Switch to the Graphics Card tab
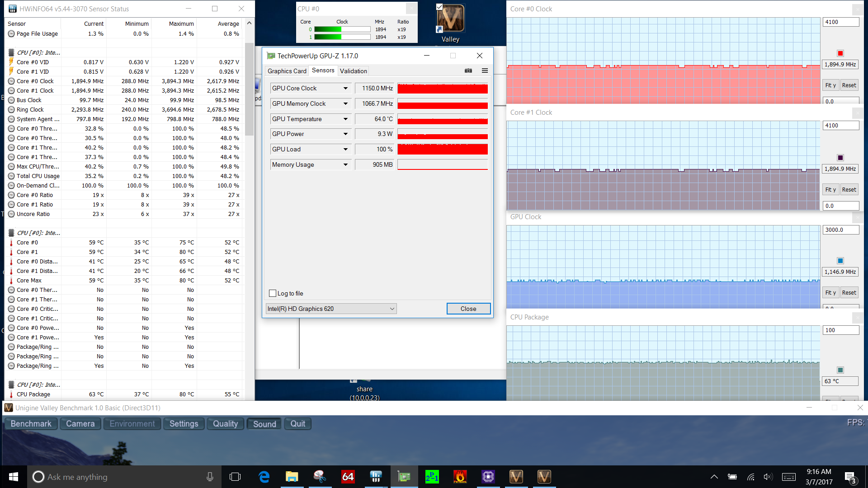 click(x=287, y=71)
